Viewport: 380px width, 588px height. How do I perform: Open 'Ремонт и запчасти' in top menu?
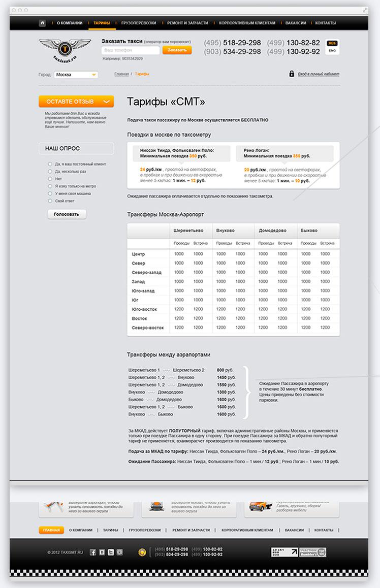187,23
